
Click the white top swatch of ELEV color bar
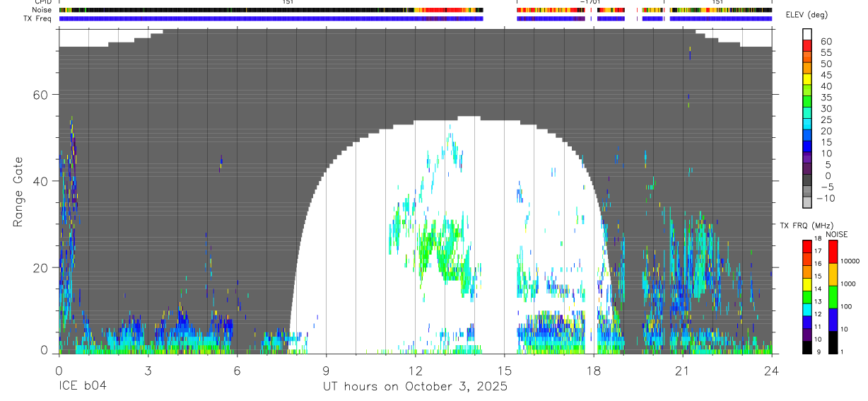point(807,34)
